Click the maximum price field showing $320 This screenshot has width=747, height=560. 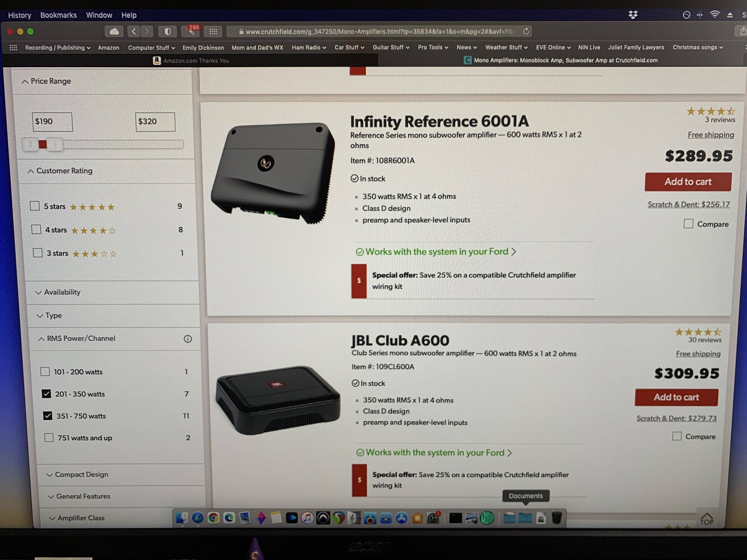pyautogui.click(x=155, y=122)
